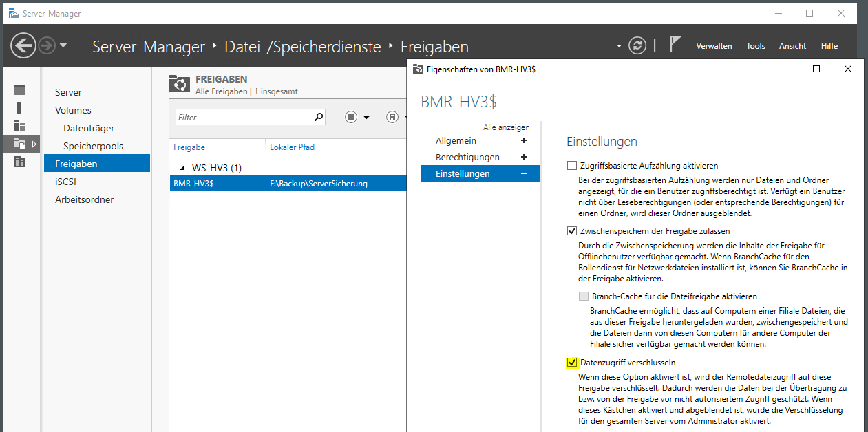This screenshot has height=432, width=868.
Task: Expand Allgemein with its plus sign
Action: point(524,140)
